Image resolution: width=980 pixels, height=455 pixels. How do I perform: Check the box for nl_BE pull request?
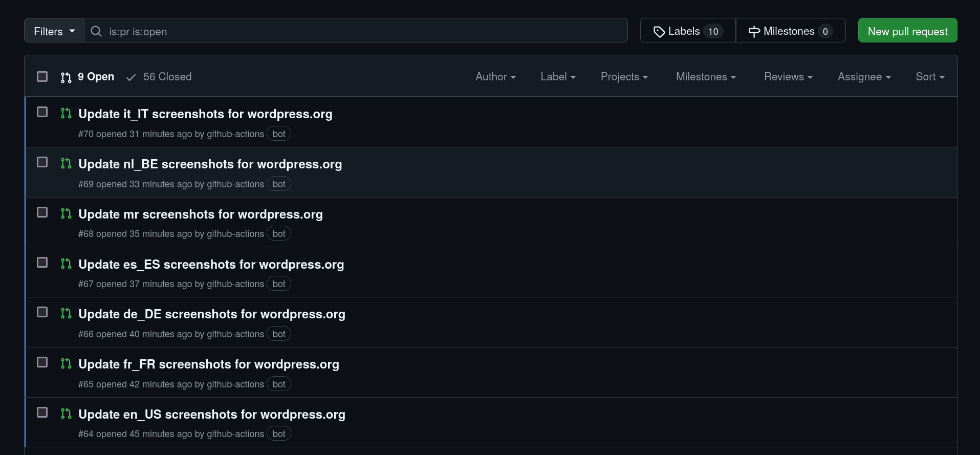pyautogui.click(x=42, y=162)
